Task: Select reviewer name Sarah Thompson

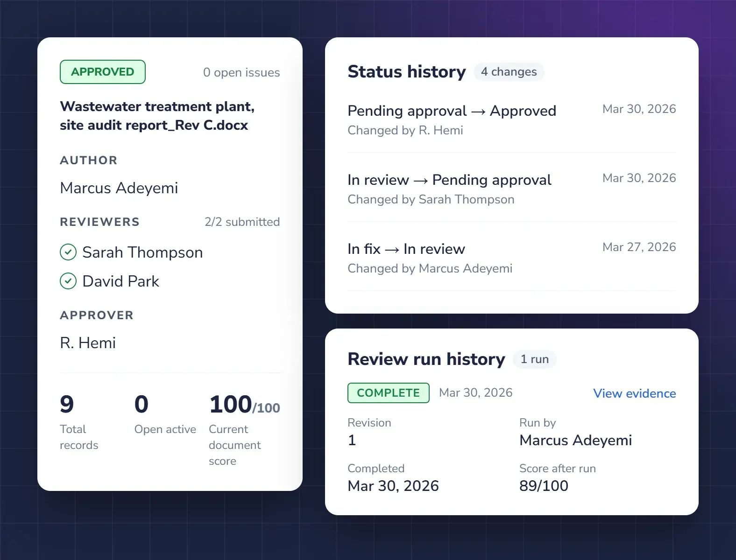Action: (142, 252)
